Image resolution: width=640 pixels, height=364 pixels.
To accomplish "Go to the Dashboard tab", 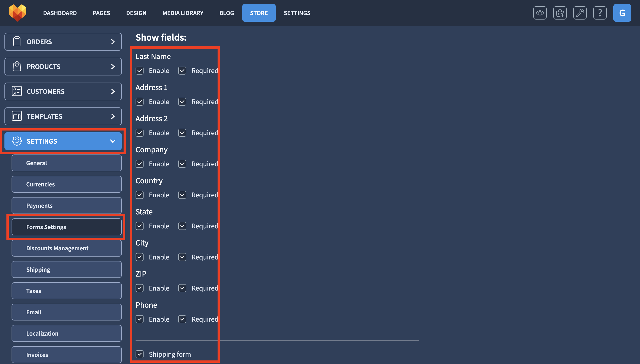I will 60,13.
